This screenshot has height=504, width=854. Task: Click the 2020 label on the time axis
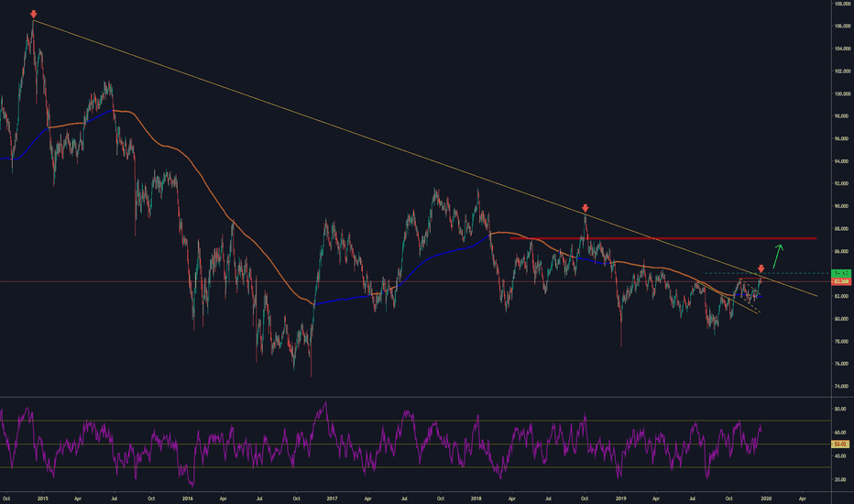[x=766, y=498]
